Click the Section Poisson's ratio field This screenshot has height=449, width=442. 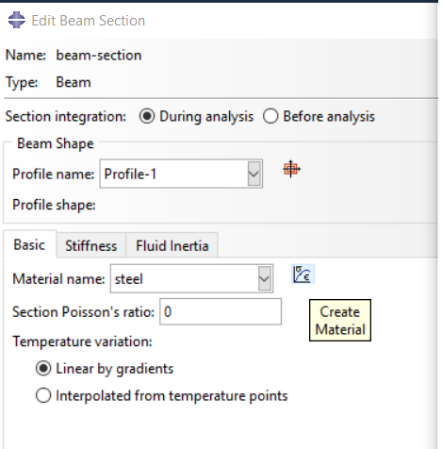[221, 312]
